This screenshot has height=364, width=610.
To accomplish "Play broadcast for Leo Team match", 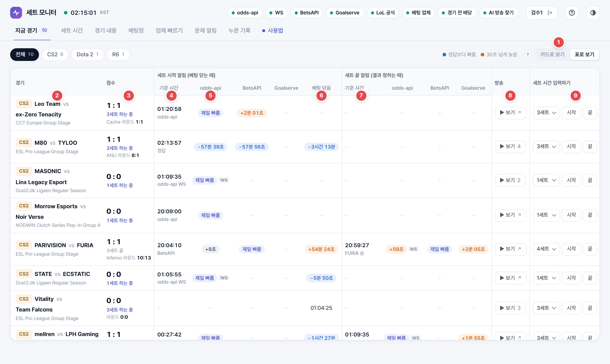I will tap(510, 113).
